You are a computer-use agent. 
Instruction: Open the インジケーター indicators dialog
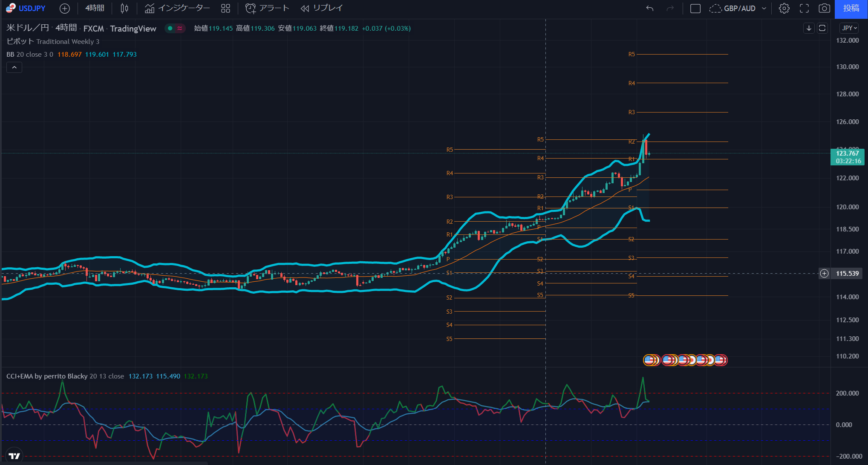point(177,8)
